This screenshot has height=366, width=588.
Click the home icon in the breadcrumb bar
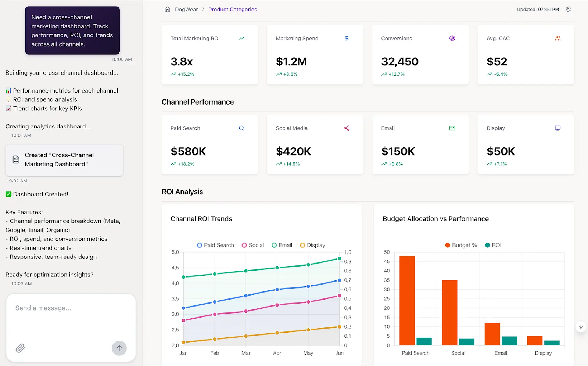[167, 9]
